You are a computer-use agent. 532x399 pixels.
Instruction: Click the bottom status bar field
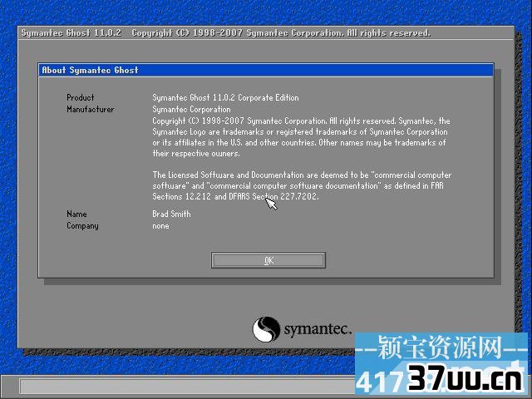[x=186, y=386]
